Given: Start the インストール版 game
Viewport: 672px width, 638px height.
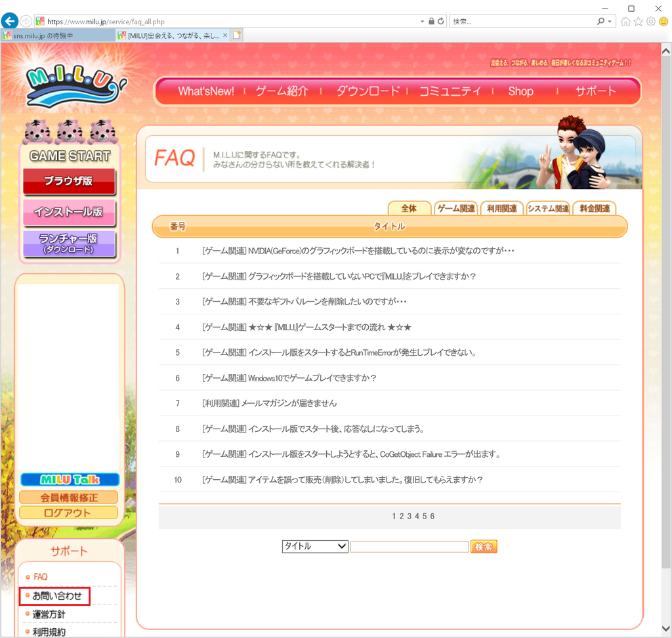Looking at the screenshot, I should click(x=69, y=212).
